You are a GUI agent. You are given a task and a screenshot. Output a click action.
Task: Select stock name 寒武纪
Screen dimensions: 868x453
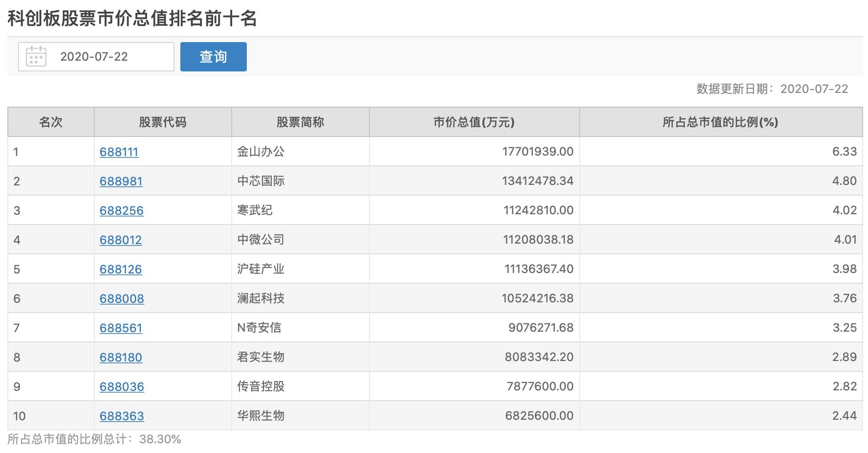coord(255,210)
